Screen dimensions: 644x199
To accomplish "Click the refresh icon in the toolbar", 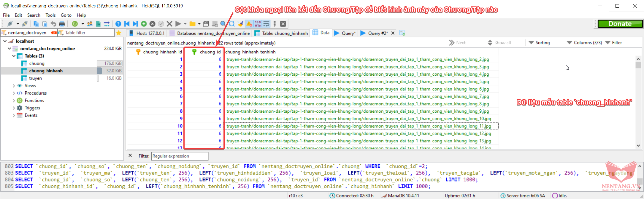I will [75, 24].
